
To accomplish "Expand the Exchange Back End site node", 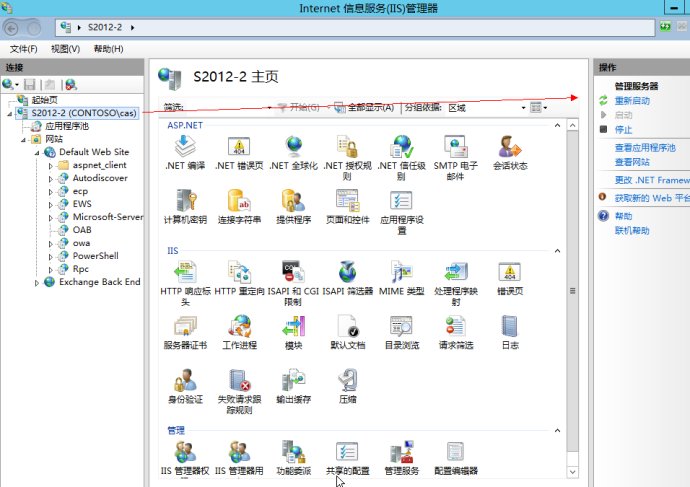I will [x=37, y=282].
